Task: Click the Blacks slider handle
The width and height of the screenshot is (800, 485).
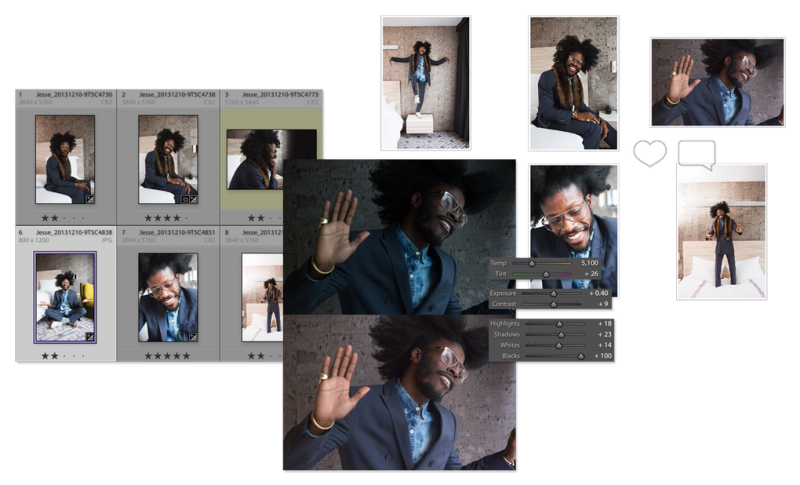Action: pos(582,355)
